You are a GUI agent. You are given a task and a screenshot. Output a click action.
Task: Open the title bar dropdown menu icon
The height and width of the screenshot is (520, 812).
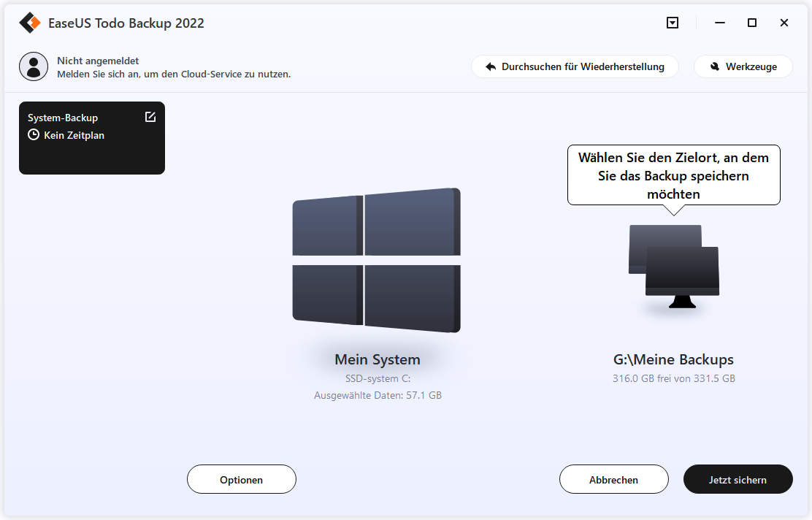click(x=673, y=23)
